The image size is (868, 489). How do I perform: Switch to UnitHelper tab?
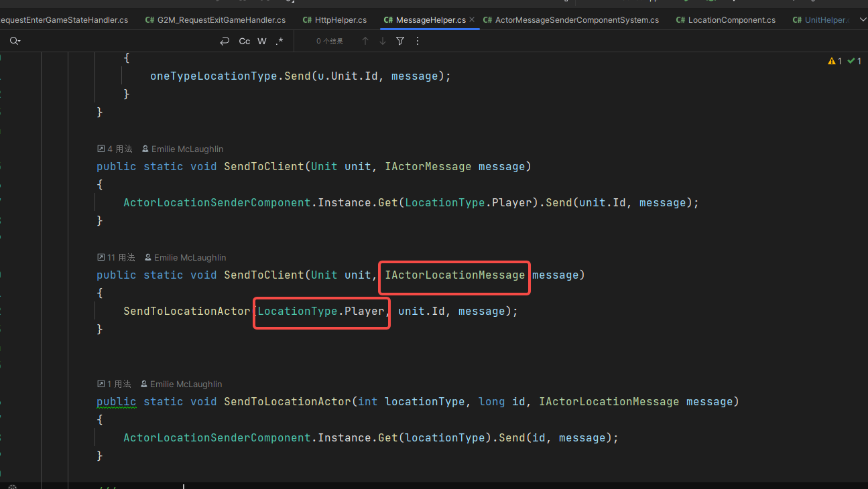pos(822,20)
